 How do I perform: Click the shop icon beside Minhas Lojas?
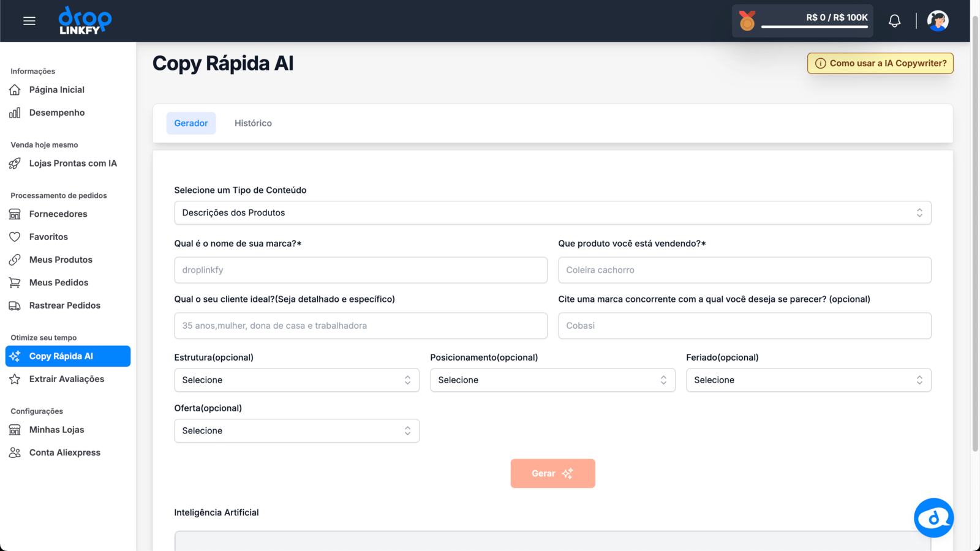pyautogui.click(x=15, y=430)
